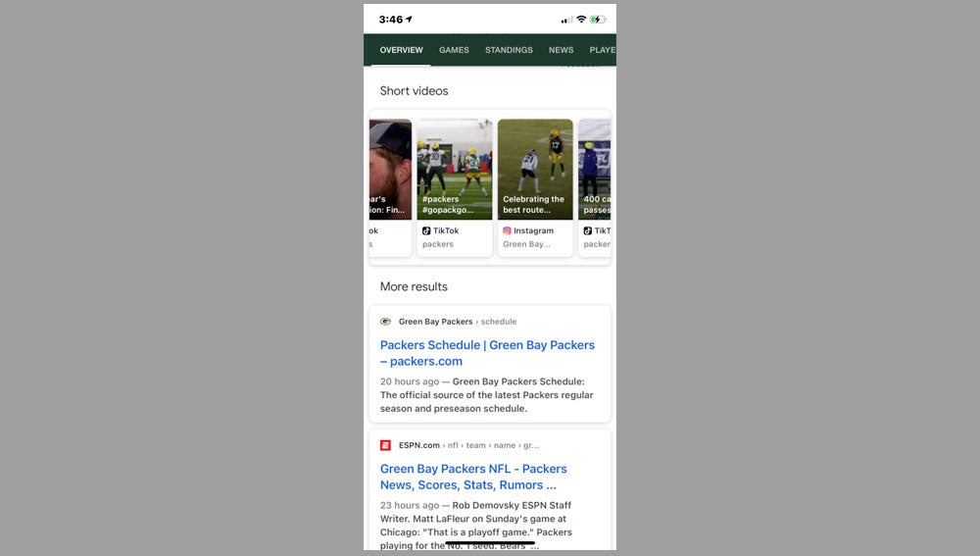Click the '23 hours ago' snippet text
The height and width of the screenshot is (556, 980).
410,505
